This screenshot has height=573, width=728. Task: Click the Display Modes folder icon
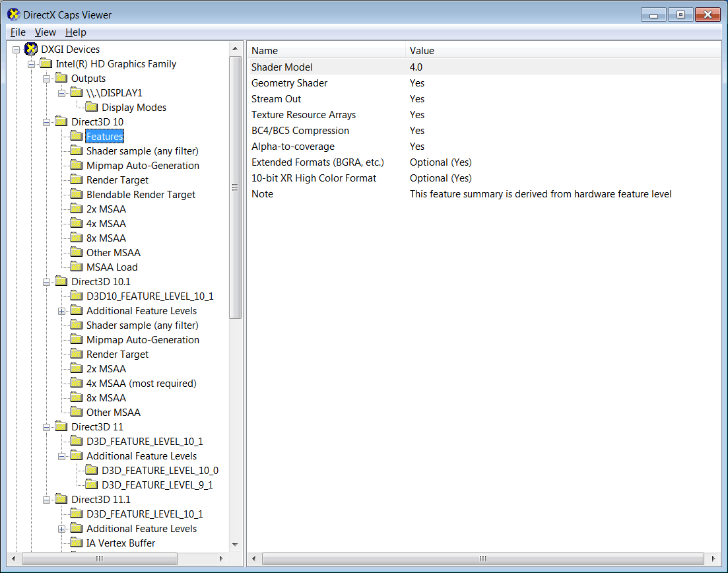(x=92, y=107)
